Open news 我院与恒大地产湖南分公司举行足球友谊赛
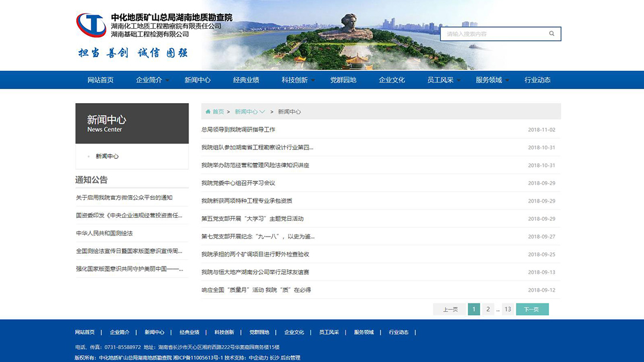The height and width of the screenshot is (362, 644). click(x=255, y=272)
